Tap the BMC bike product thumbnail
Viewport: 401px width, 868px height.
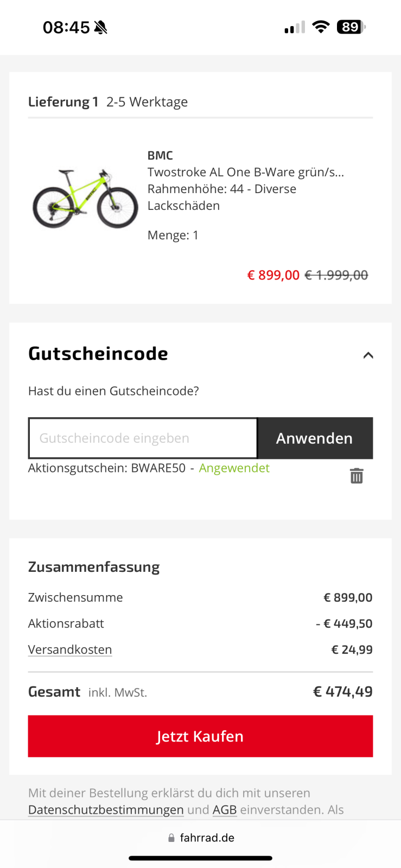[85, 199]
